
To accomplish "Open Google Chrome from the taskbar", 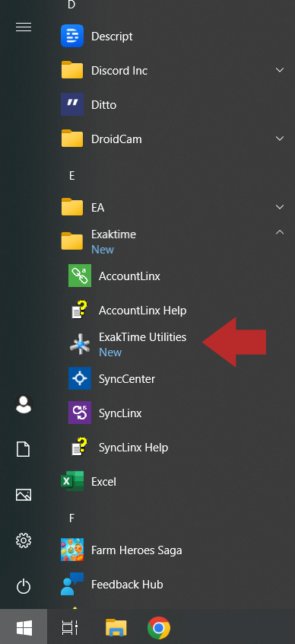I will click(159, 628).
